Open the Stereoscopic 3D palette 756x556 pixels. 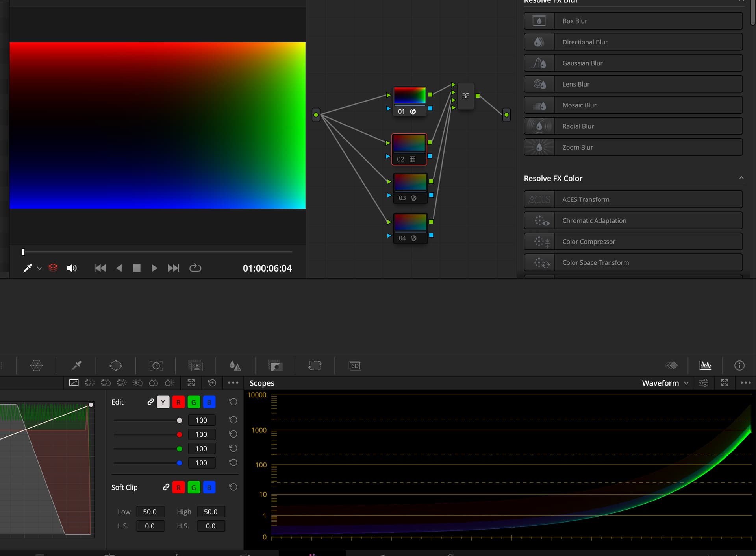pyautogui.click(x=355, y=366)
